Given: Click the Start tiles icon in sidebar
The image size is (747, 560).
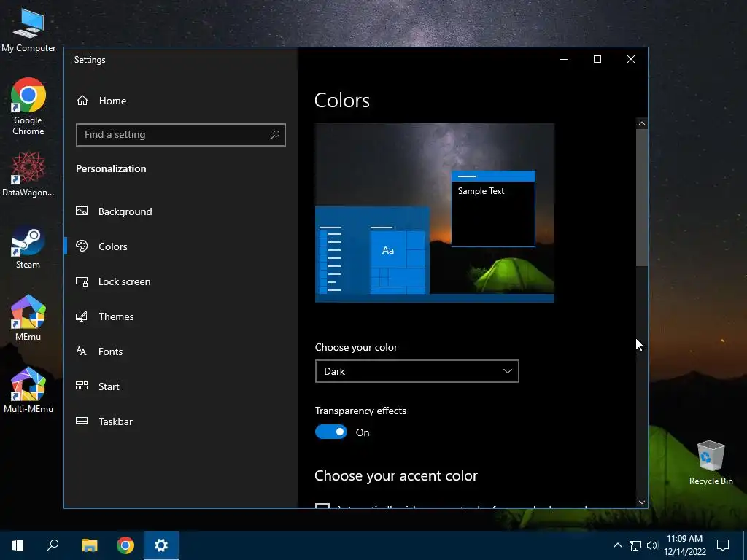Looking at the screenshot, I should coord(82,386).
